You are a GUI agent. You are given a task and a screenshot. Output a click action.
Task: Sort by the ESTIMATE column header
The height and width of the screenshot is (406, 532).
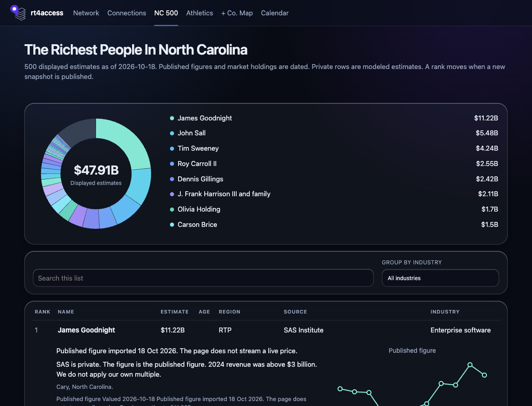tap(174, 312)
